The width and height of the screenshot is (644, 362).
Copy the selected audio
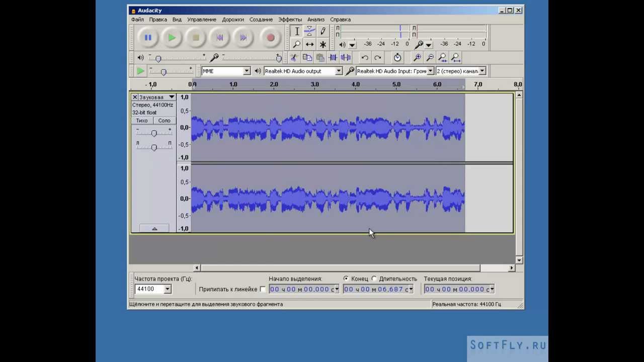(307, 58)
